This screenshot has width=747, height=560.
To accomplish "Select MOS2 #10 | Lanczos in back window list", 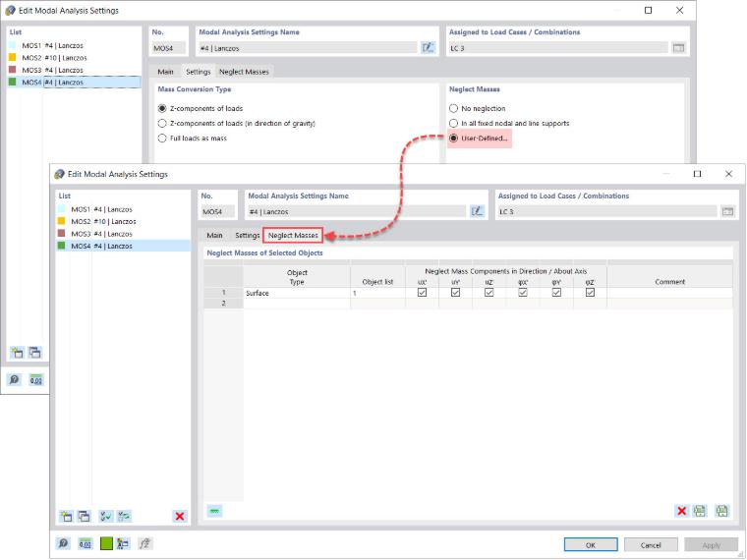I will [x=74, y=58].
